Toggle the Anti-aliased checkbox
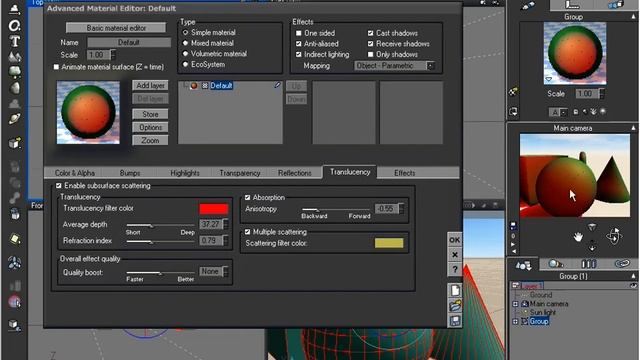The width and height of the screenshot is (640, 360). [298, 44]
